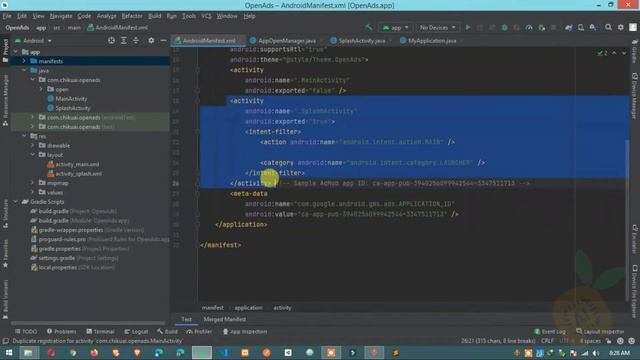Screen dimensions: 640x360
Task: Open the Project side tool window tab
Action: pyautogui.click(x=5, y=51)
